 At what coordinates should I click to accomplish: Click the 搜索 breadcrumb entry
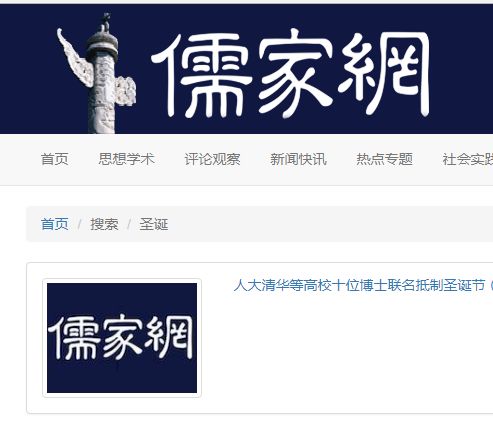click(x=104, y=224)
